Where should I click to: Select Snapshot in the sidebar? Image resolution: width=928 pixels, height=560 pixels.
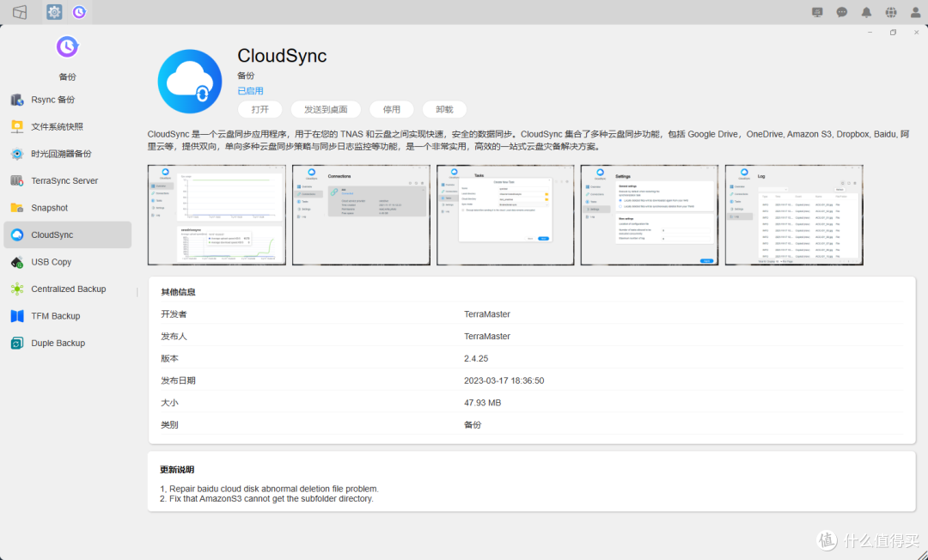tap(68, 208)
